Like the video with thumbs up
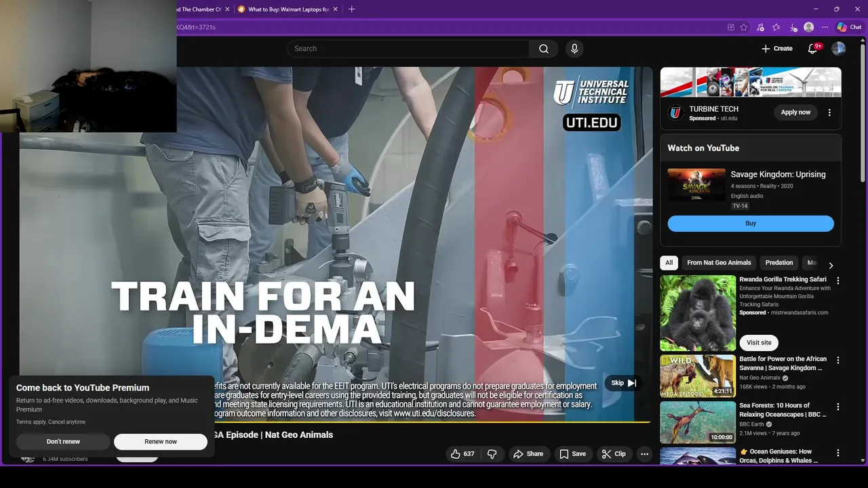 (x=462, y=454)
